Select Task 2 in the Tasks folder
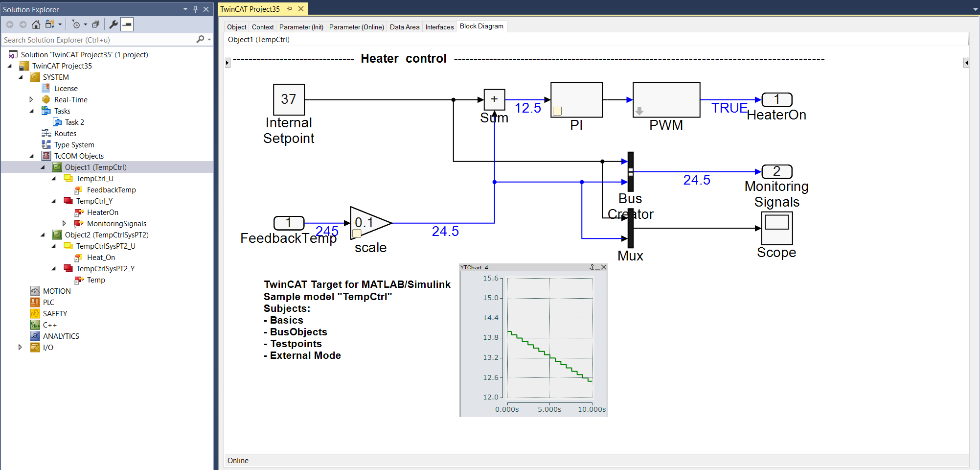980x470 pixels. (x=74, y=122)
